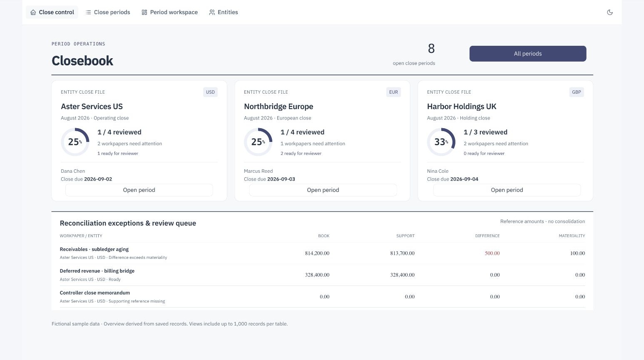Image resolution: width=644 pixels, height=360 pixels.
Task: Click the SUPPORT column header
Action: [405, 236]
